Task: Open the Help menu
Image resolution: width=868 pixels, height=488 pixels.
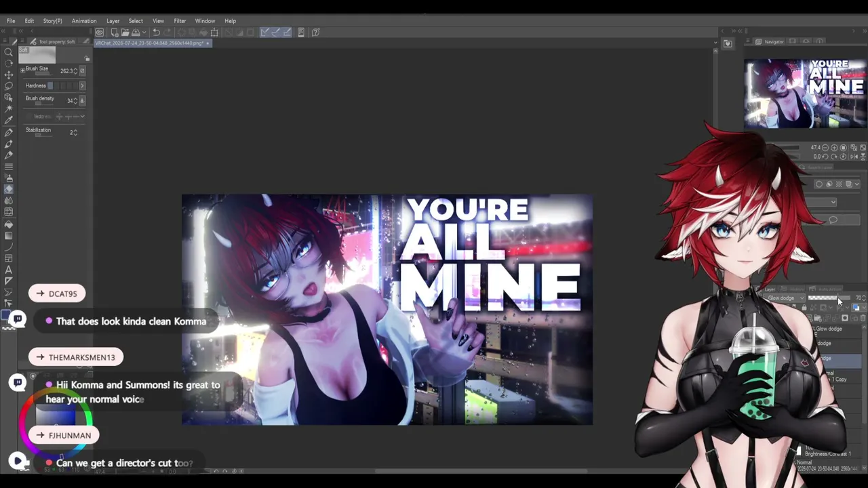Action: pyautogui.click(x=231, y=21)
